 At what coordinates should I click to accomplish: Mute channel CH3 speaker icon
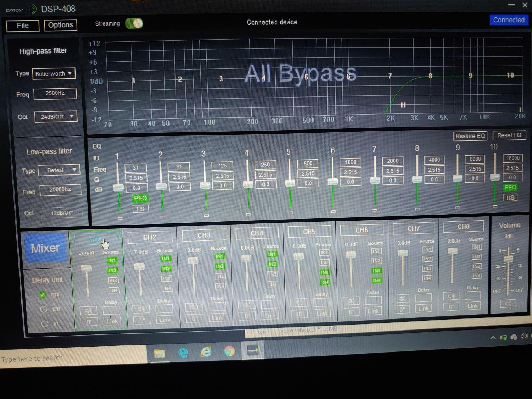click(x=194, y=307)
